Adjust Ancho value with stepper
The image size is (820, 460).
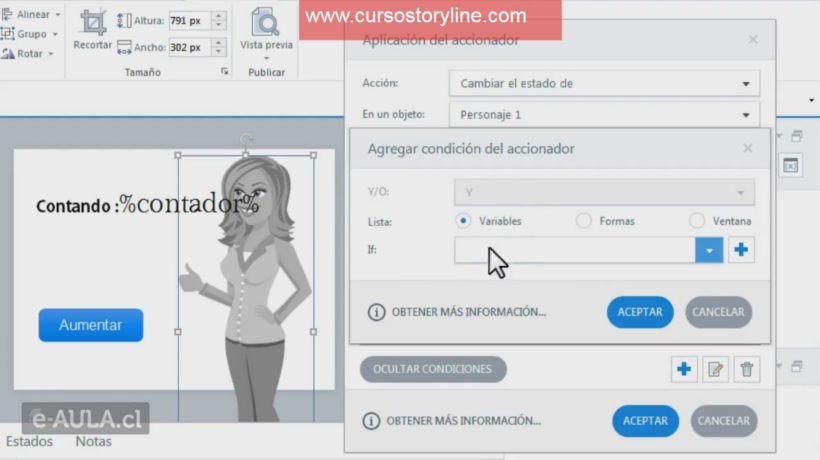click(219, 47)
